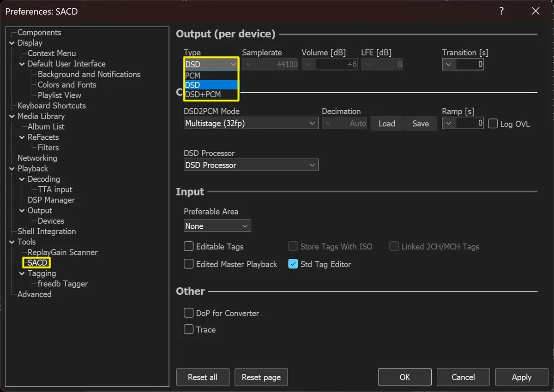Open the Playlist View page

tap(60, 95)
